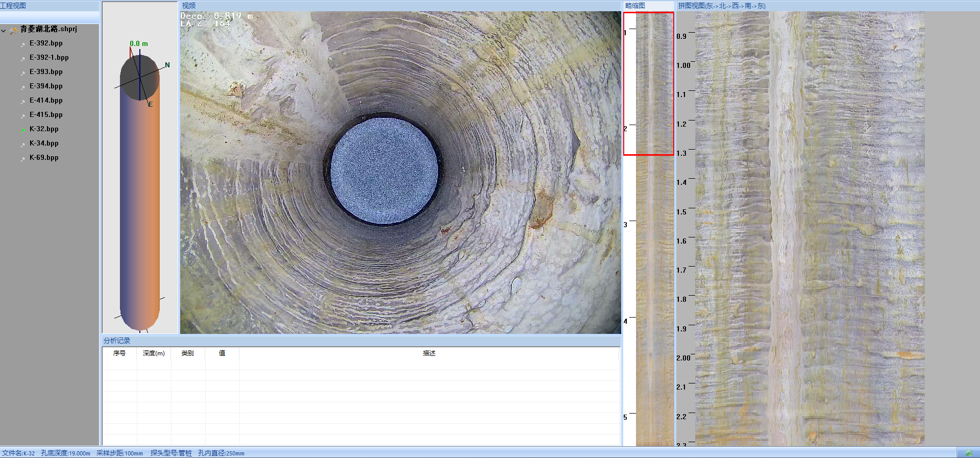Click the 采样步距:100mm status entry
This screenshot has height=458, width=980.
pyautogui.click(x=119, y=453)
